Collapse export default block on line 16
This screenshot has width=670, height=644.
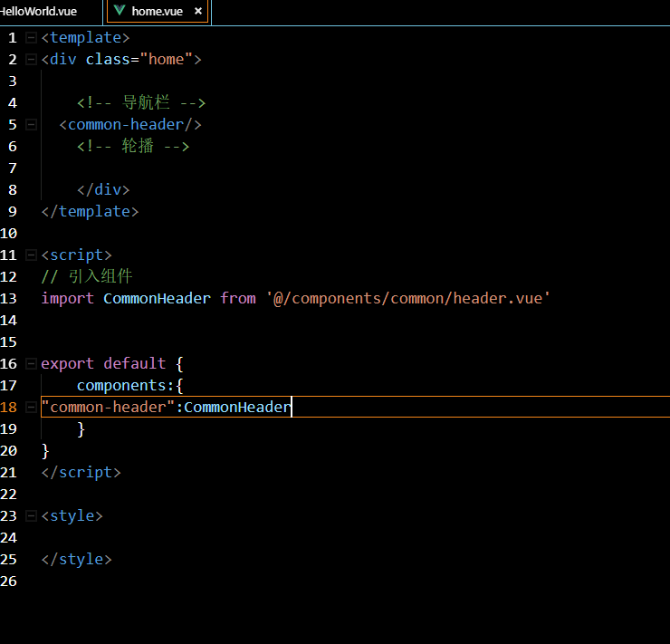(31, 364)
